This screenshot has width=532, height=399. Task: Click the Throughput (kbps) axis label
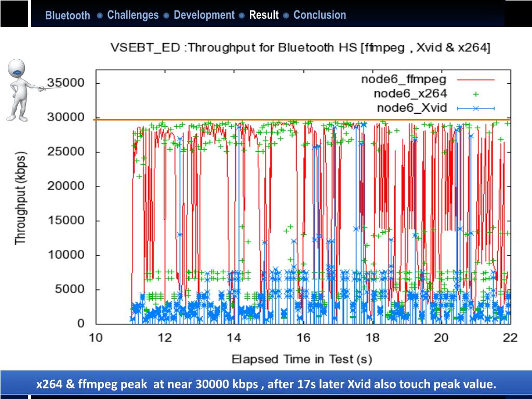[x=20, y=198]
